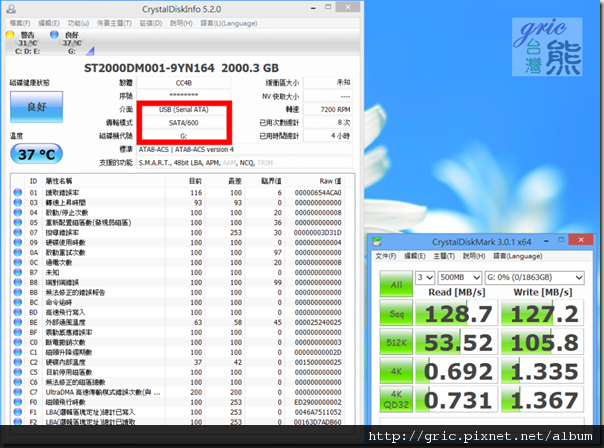This screenshot has height=448, width=604.
Task: Click the 512K write result bar 105.8
Action: point(542,342)
